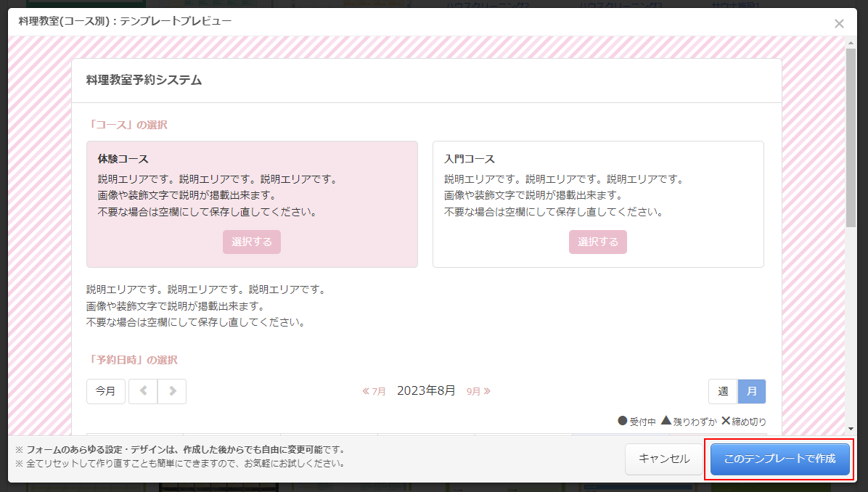
Task: Switch calendar to 月 view
Action: tap(751, 391)
